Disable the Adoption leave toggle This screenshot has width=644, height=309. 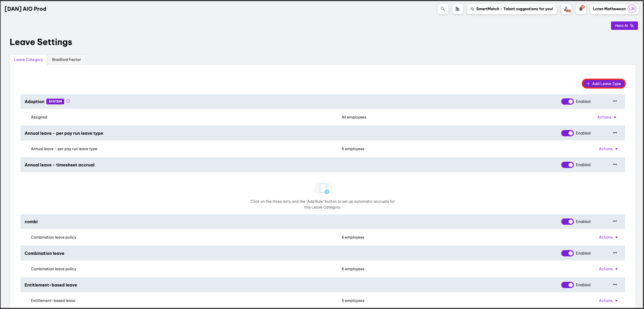click(567, 102)
